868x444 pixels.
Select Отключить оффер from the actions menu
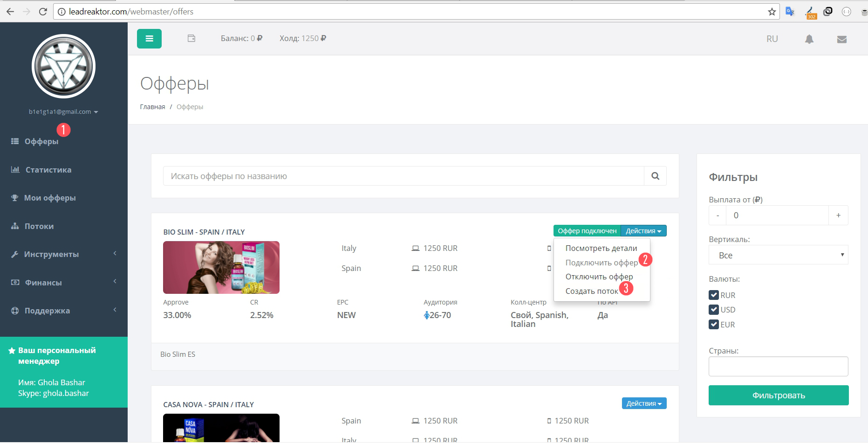(x=599, y=277)
